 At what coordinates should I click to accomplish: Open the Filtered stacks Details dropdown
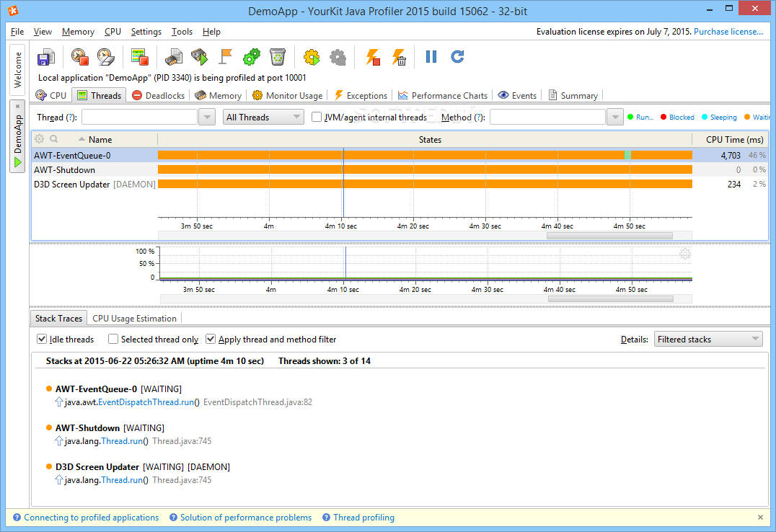pos(708,339)
